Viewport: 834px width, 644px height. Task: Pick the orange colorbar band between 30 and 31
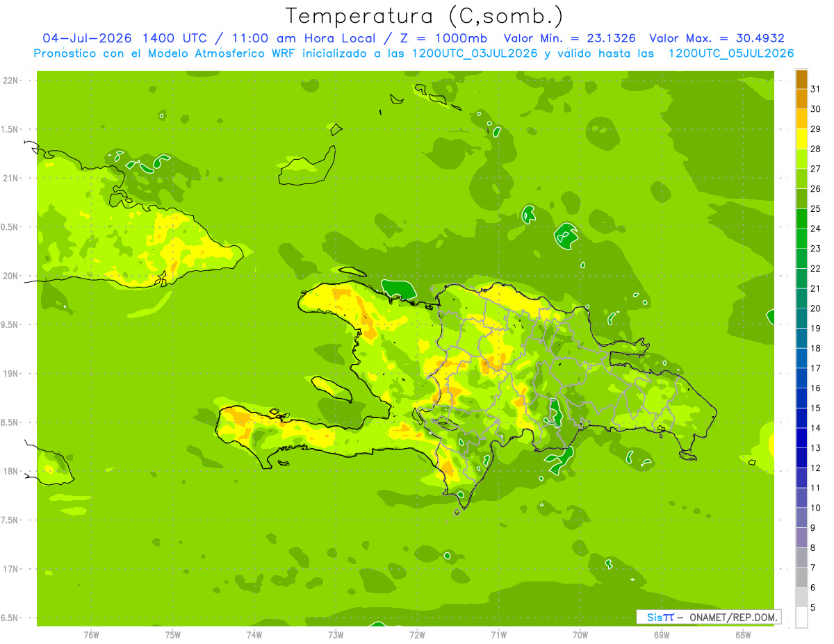pyautogui.click(x=801, y=99)
